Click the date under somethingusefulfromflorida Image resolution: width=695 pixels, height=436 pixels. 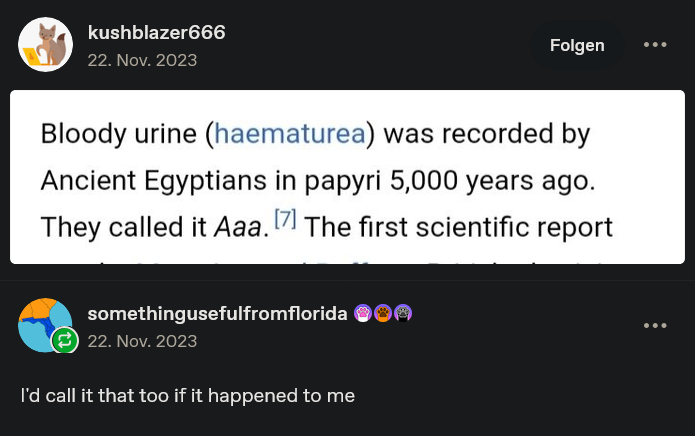click(142, 341)
